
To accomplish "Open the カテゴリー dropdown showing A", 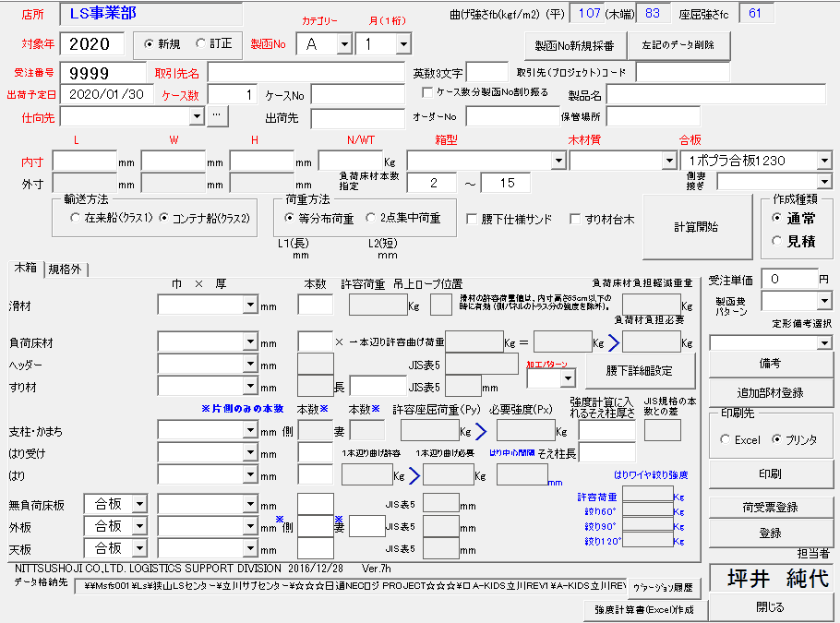I will [344, 44].
